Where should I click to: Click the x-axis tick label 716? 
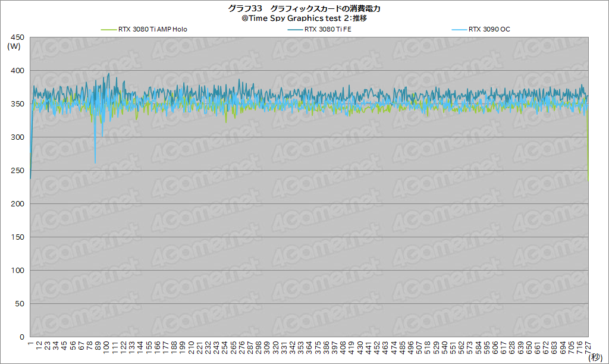[x=579, y=347]
